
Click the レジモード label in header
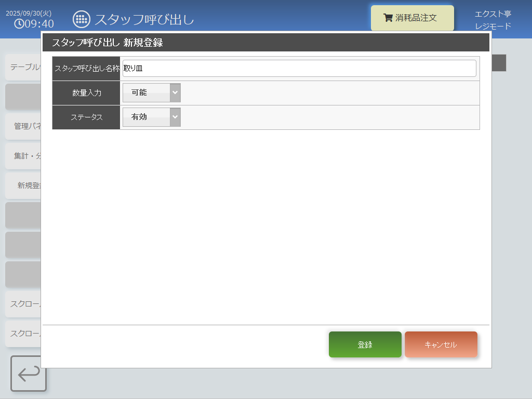pos(493,26)
